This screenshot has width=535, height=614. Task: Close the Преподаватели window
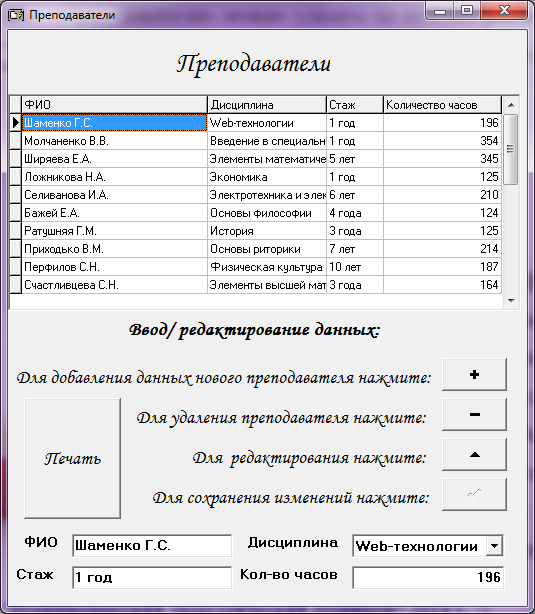pyautogui.click(x=504, y=11)
